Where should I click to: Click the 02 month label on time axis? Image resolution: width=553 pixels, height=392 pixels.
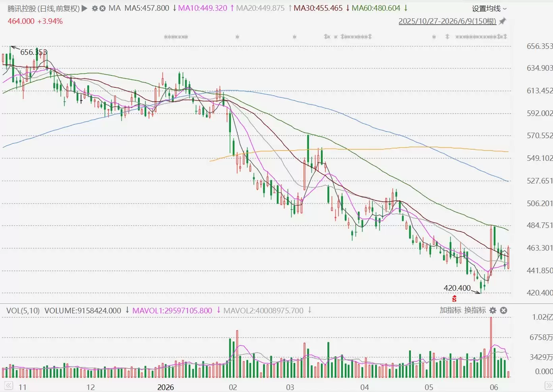point(233,387)
